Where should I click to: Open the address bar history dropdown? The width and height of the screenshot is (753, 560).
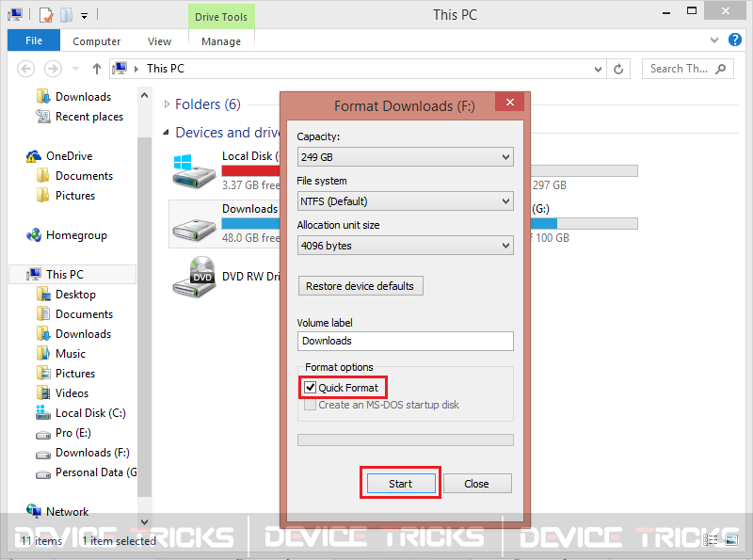[598, 69]
